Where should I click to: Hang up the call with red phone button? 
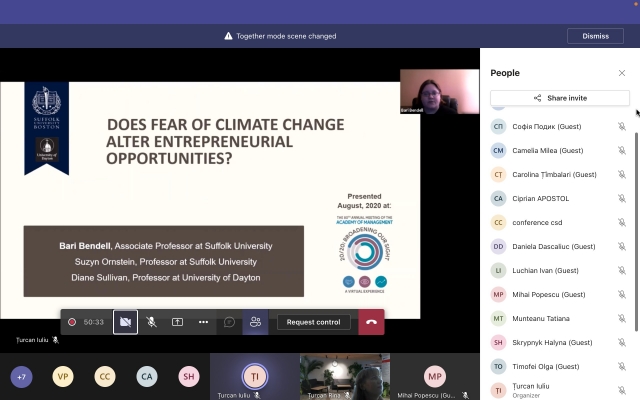pos(371,322)
